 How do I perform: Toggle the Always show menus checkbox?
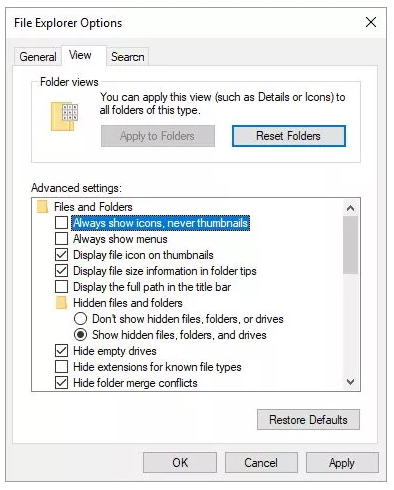tap(61, 239)
